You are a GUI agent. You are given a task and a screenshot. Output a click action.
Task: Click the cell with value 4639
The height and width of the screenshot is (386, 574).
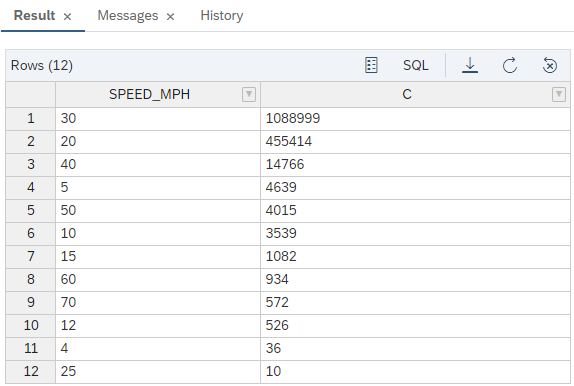pos(415,188)
